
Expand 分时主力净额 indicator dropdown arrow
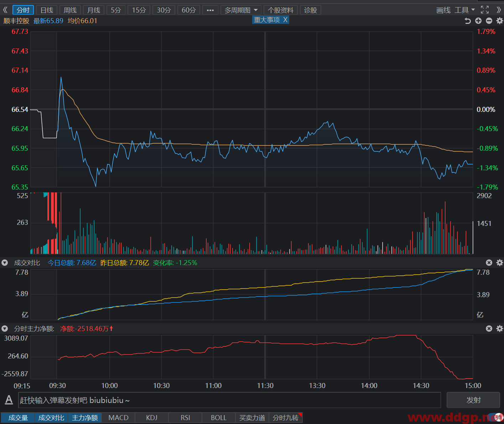point(5,329)
